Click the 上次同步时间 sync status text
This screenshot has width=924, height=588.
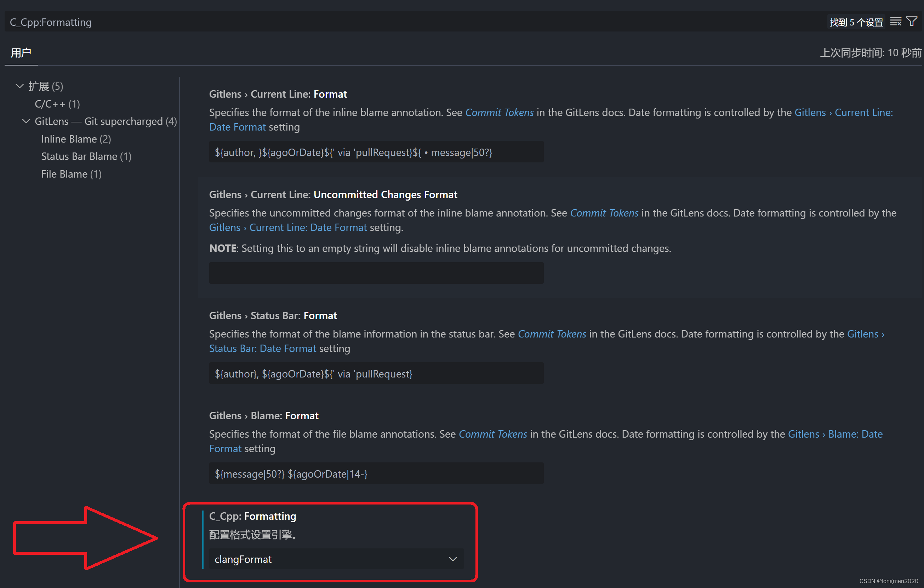(870, 53)
